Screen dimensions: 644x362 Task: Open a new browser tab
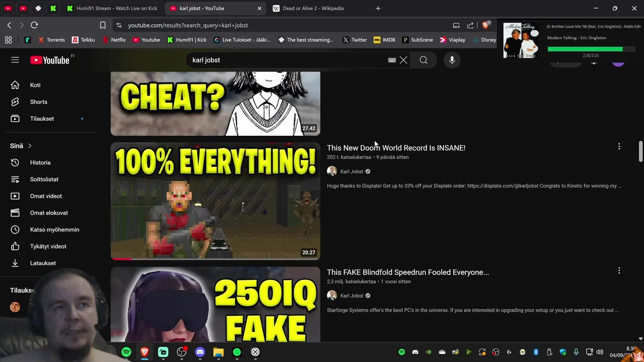378,8
